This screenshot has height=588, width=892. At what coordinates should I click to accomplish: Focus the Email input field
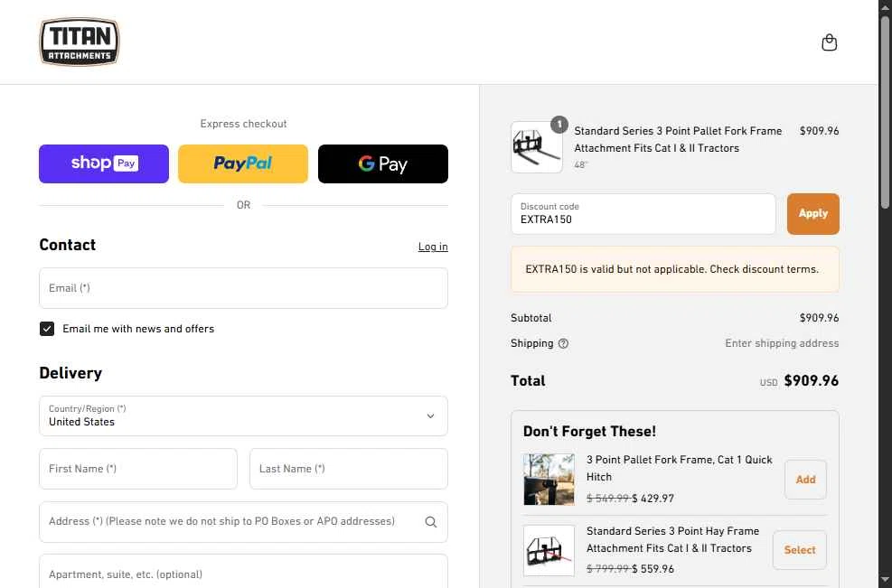(x=243, y=288)
